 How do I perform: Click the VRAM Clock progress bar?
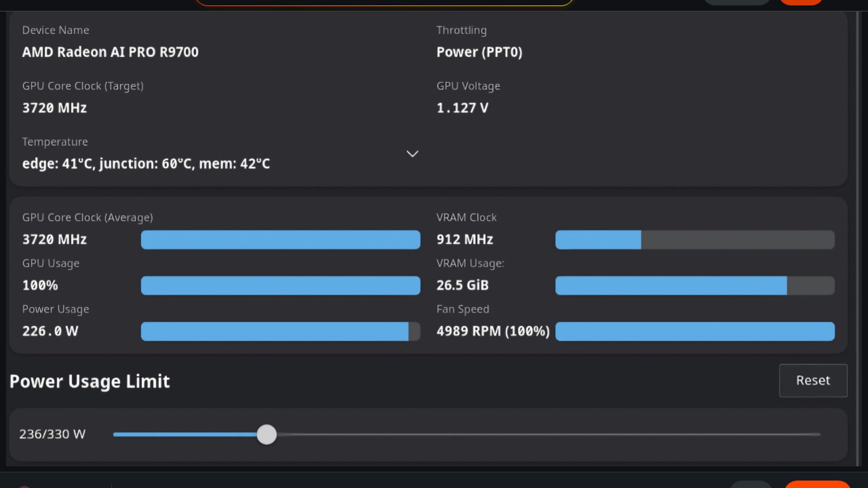pyautogui.click(x=695, y=239)
